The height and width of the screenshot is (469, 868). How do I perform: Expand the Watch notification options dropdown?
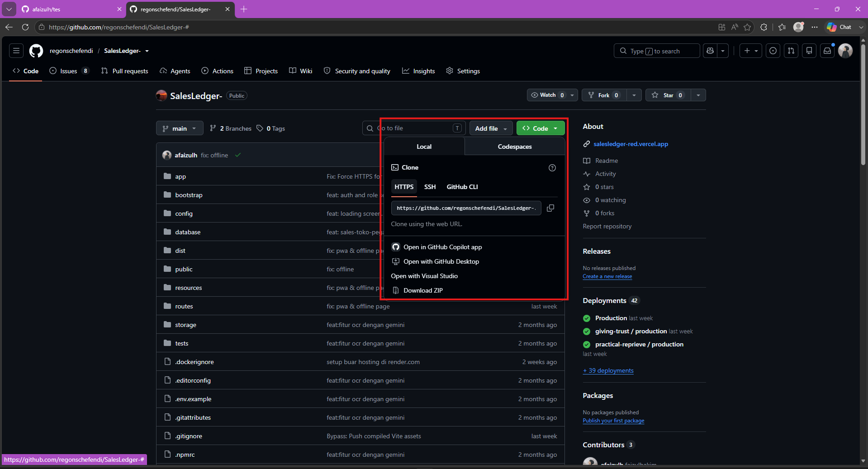tap(572, 95)
